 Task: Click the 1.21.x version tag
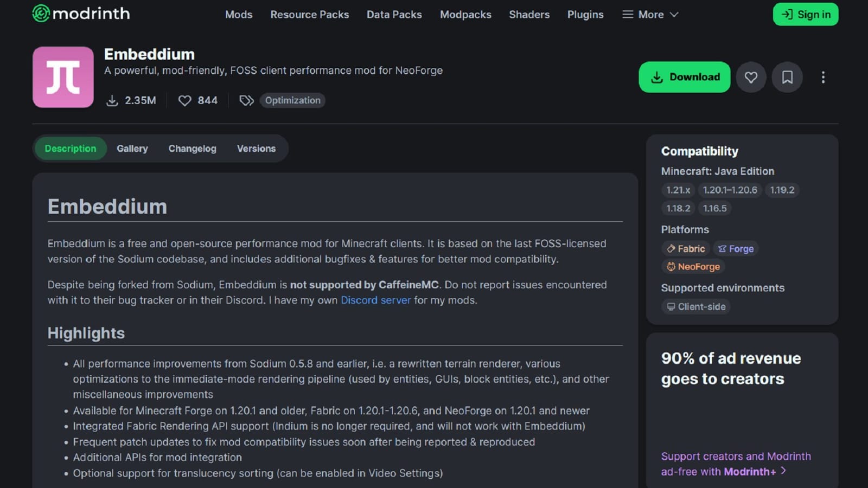[678, 190]
